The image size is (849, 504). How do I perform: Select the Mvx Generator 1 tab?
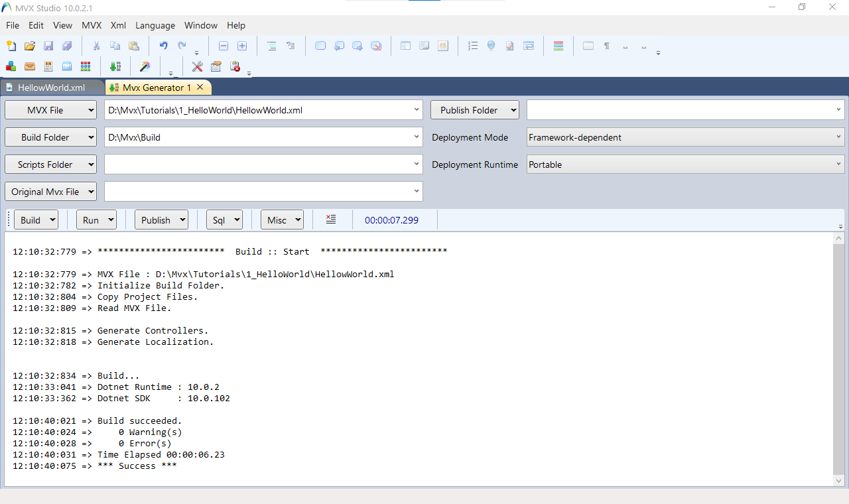point(157,88)
